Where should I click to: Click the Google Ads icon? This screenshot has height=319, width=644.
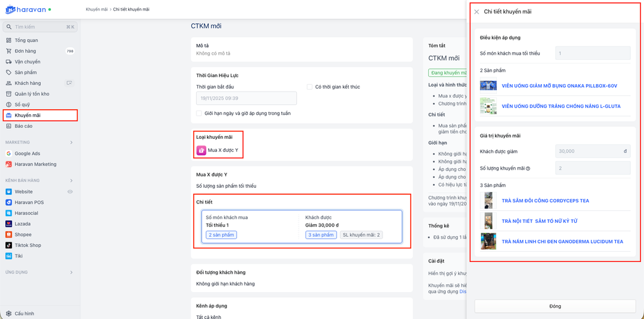click(9, 153)
